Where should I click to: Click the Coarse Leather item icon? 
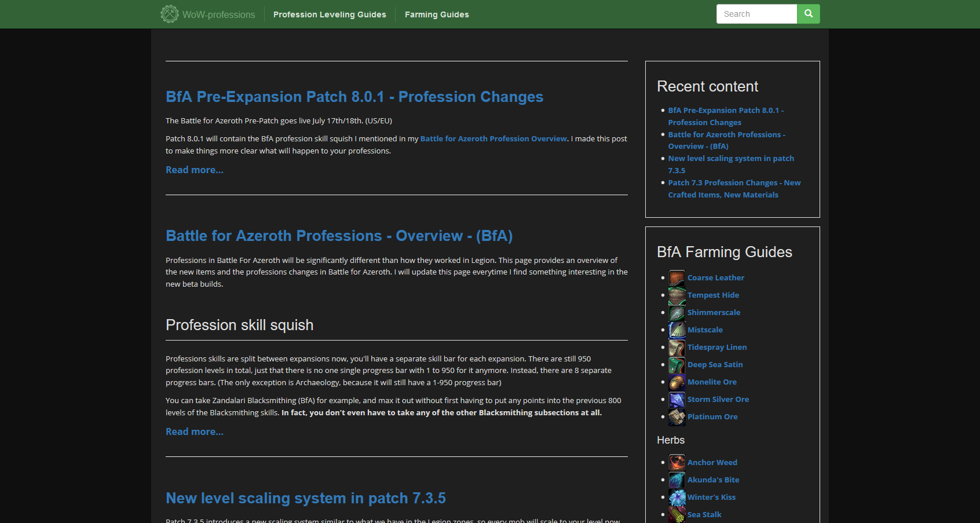click(x=677, y=278)
